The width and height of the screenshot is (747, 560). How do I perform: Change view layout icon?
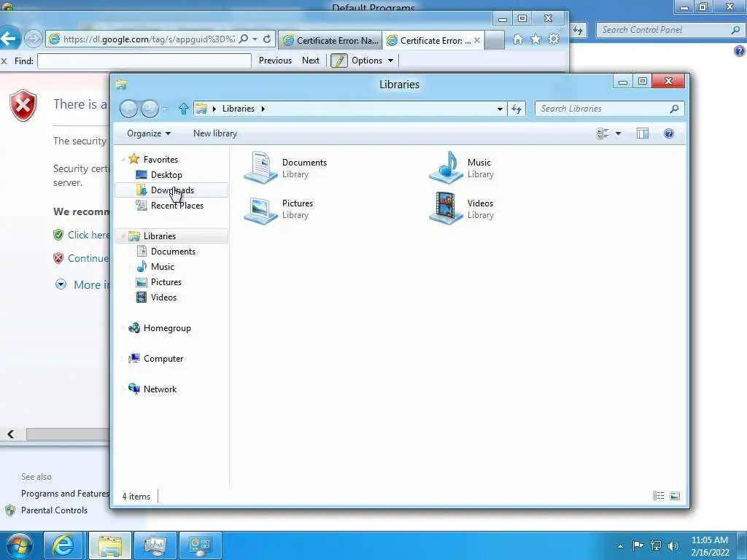pos(603,134)
